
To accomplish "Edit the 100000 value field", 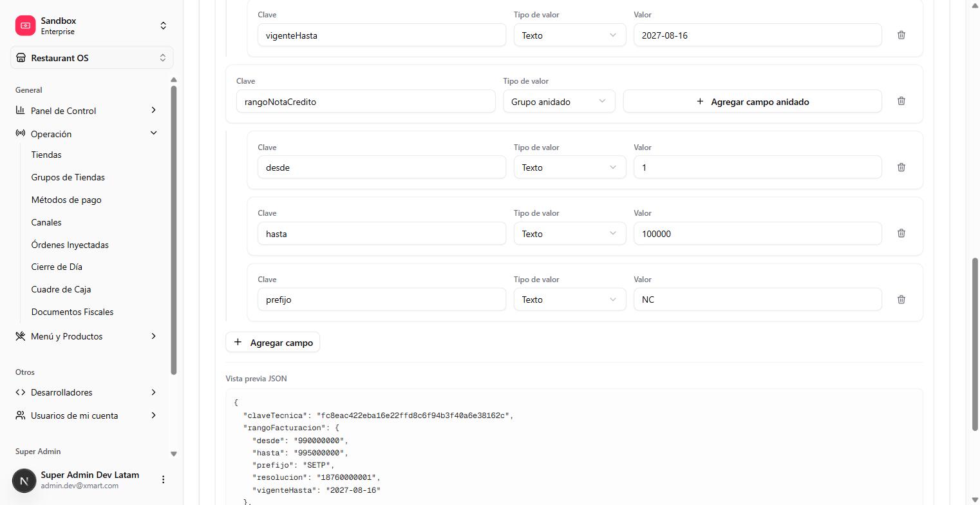I will pos(757,234).
